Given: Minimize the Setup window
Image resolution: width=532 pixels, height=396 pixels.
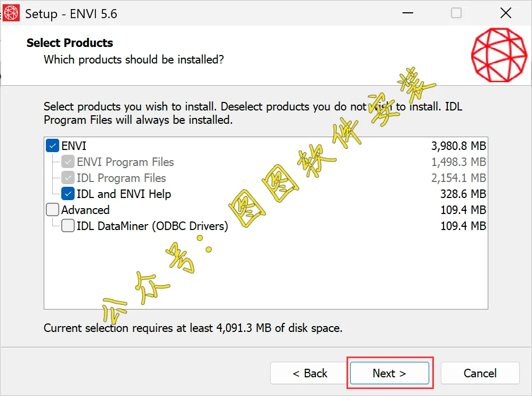Looking at the screenshot, I should [407, 13].
